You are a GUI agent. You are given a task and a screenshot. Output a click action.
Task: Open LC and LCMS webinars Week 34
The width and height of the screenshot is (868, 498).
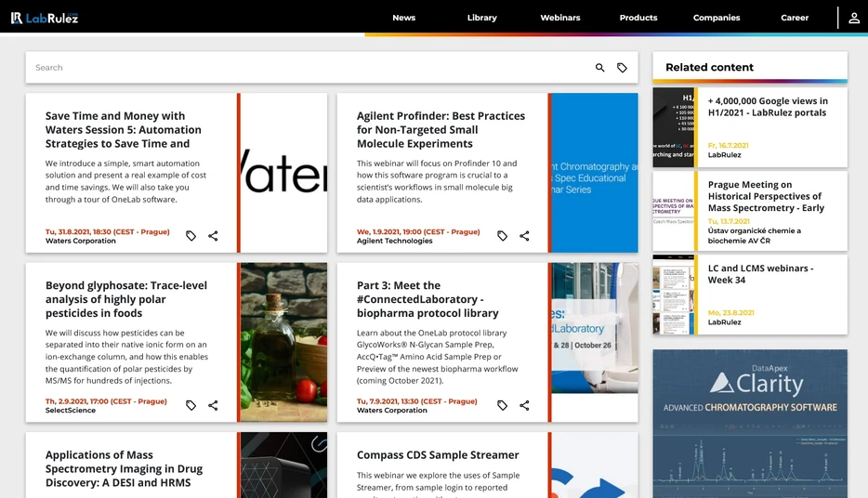[x=760, y=274]
